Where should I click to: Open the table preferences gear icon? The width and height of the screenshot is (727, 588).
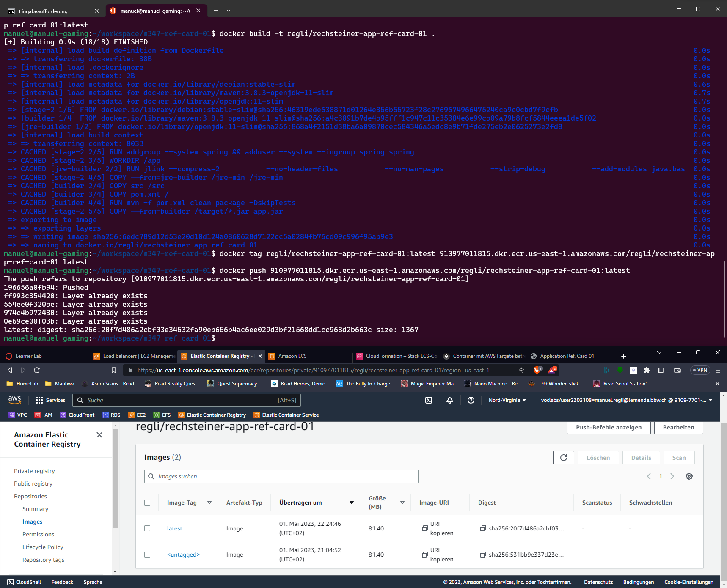point(689,476)
